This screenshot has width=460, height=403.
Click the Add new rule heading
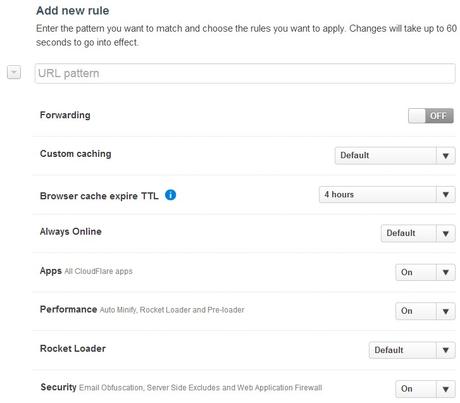click(x=73, y=11)
